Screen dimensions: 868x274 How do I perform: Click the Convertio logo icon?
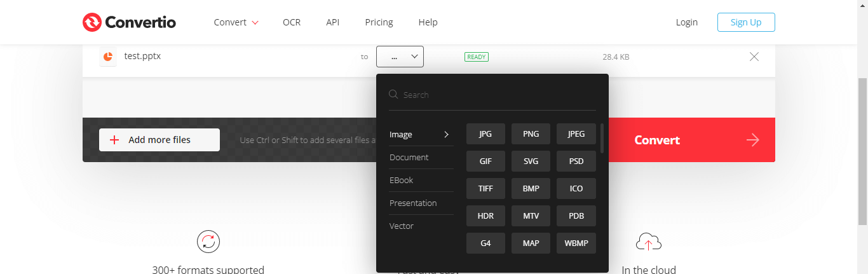point(92,22)
